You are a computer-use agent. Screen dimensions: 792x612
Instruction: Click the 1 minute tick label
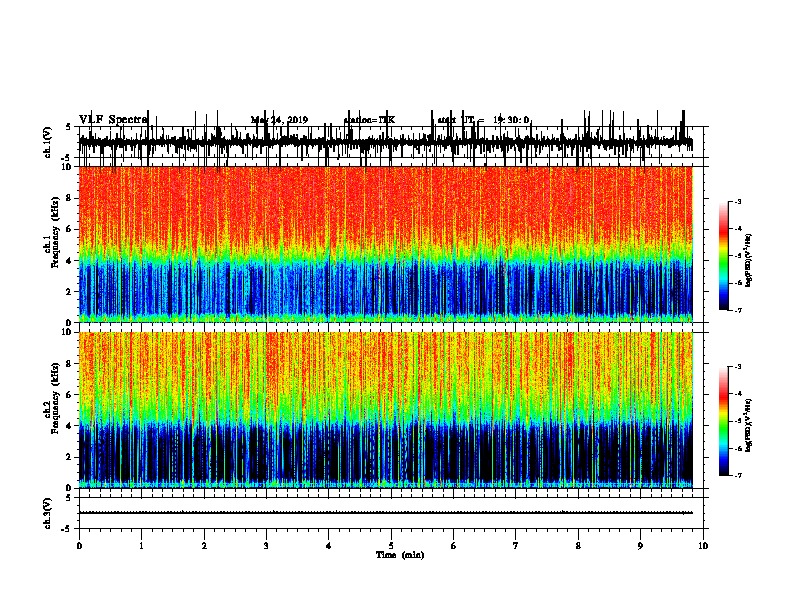tap(141, 546)
